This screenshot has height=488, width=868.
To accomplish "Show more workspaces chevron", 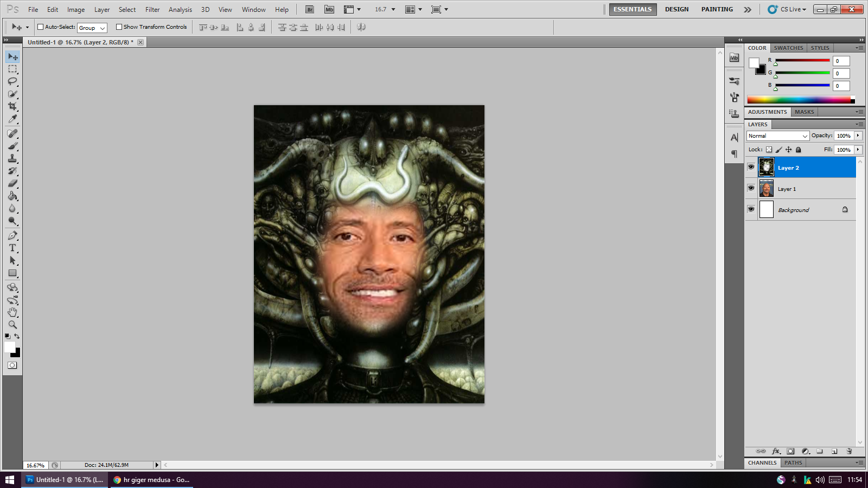I will pos(748,9).
